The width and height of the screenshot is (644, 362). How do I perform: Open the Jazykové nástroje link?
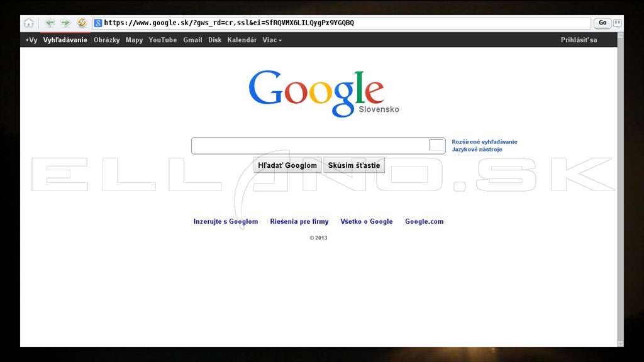coord(477,150)
